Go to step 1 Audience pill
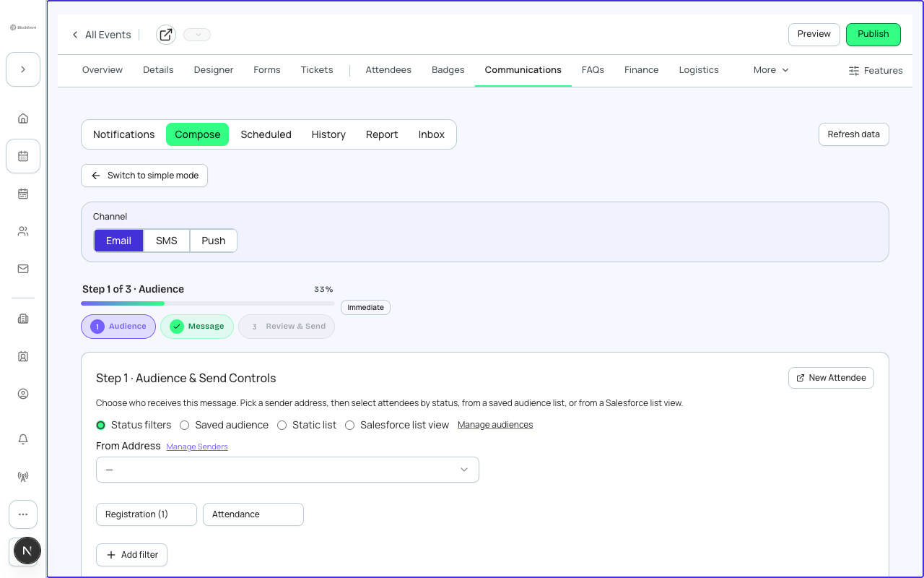Viewport: 924px width, 578px height. (118, 327)
